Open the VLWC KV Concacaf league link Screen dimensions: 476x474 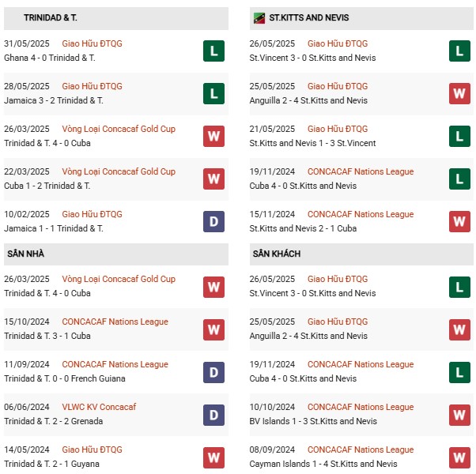point(99,407)
